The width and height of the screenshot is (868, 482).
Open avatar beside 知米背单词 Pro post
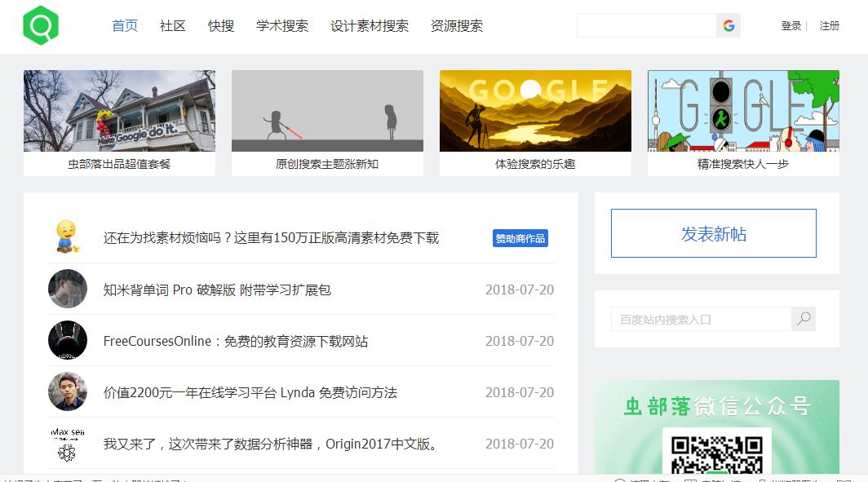68,289
